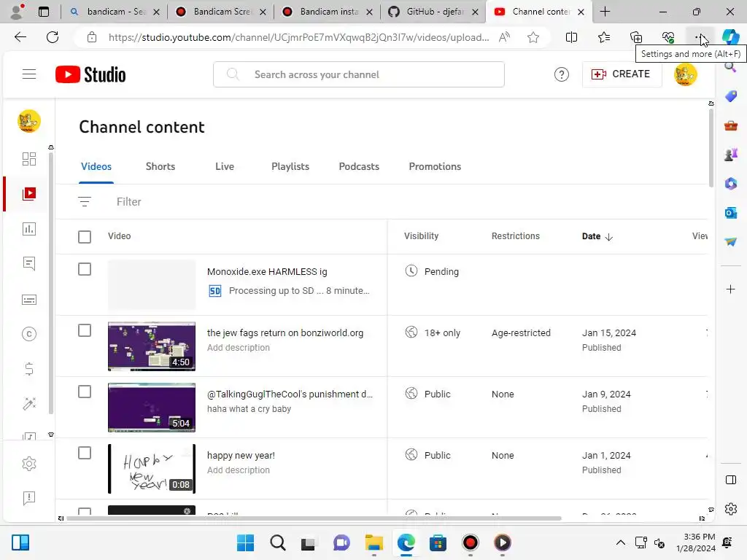Click the 4:50 video thumbnail
The width and height of the screenshot is (747, 560).
point(152,346)
